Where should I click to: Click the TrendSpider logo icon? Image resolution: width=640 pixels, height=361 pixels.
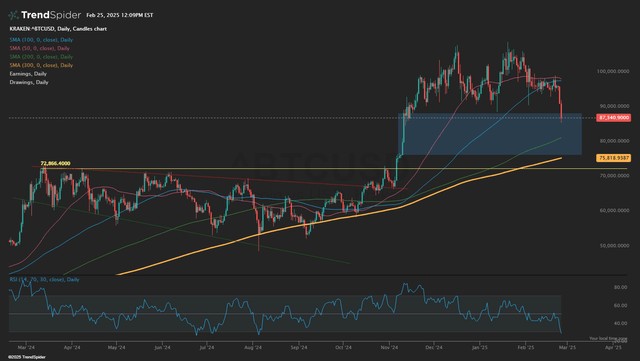(13, 15)
